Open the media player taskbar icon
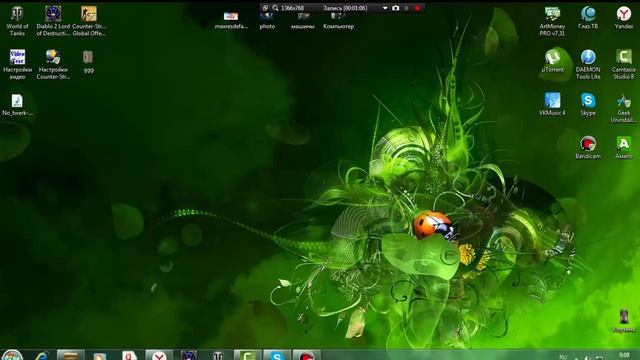Image resolution: width=640 pixels, height=360 pixels. [100, 356]
